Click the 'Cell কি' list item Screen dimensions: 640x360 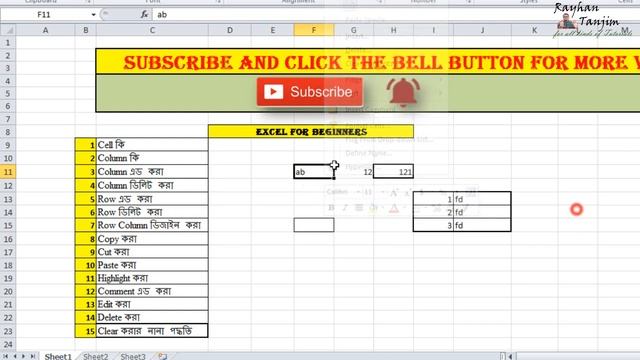click(152, 145)
